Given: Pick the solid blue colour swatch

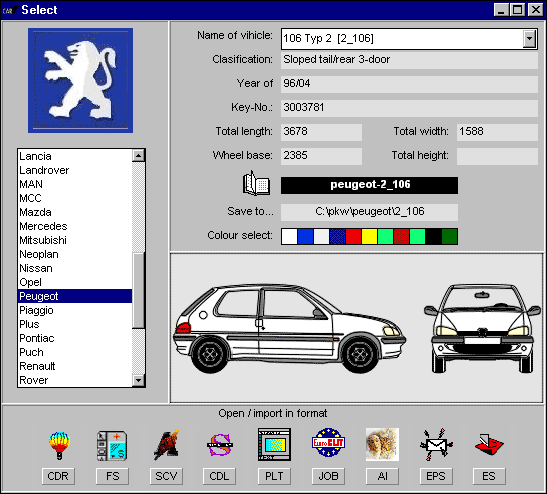Looking at the screenshot, I should (305, 237).
